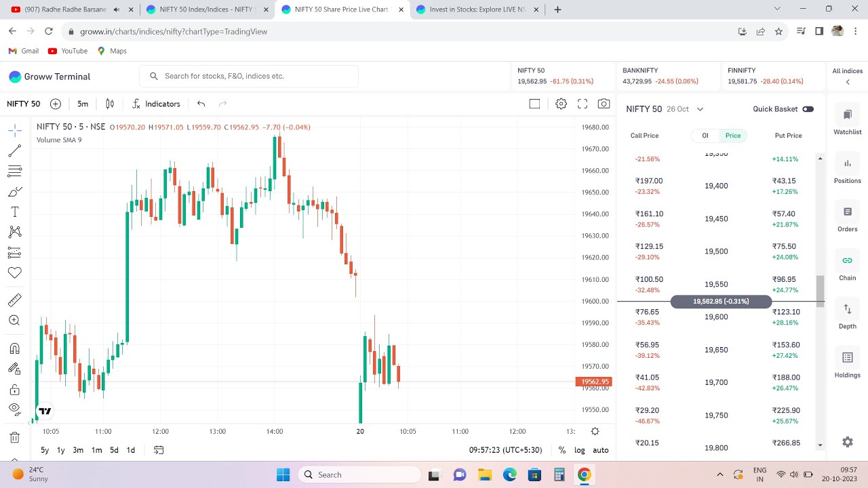The height and width of the screenshot is (488, 868).
Task: Open chart settings gear
Action: [561, 104]
